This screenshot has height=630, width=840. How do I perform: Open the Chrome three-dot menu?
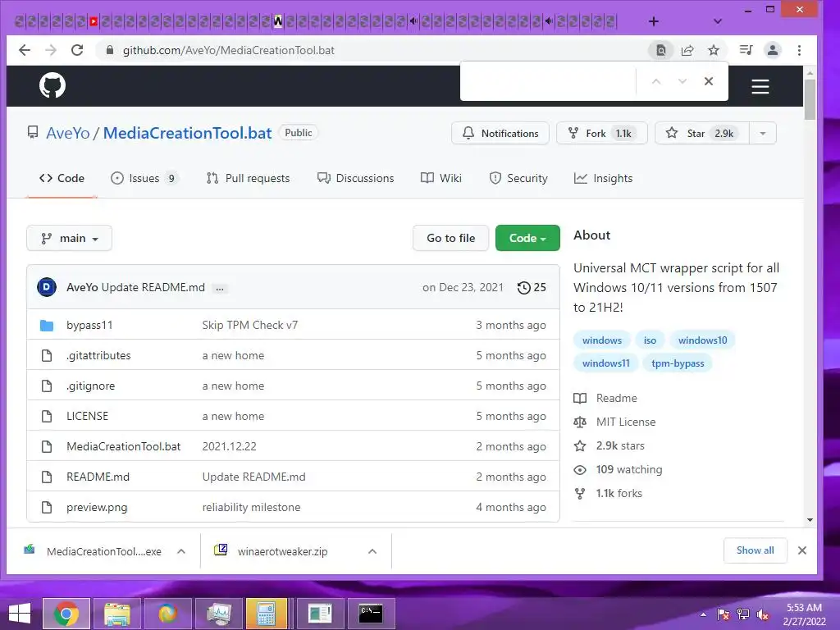tap(799, 50)
